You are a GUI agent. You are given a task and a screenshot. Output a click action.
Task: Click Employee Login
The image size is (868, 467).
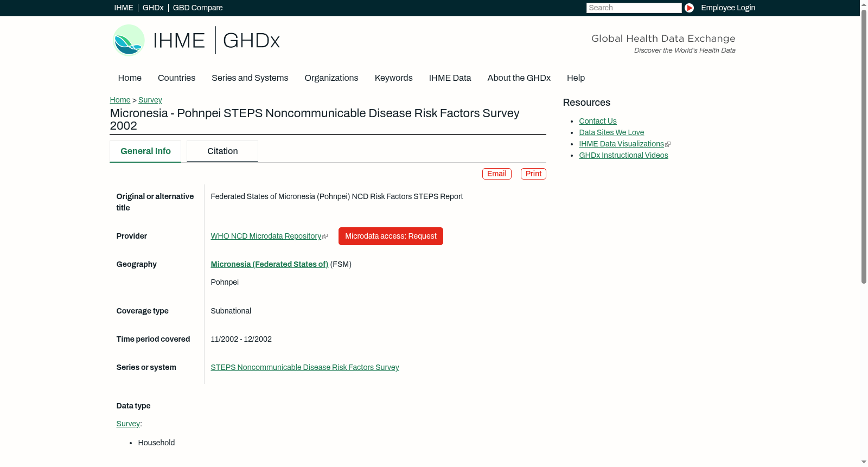pos(728,8)
